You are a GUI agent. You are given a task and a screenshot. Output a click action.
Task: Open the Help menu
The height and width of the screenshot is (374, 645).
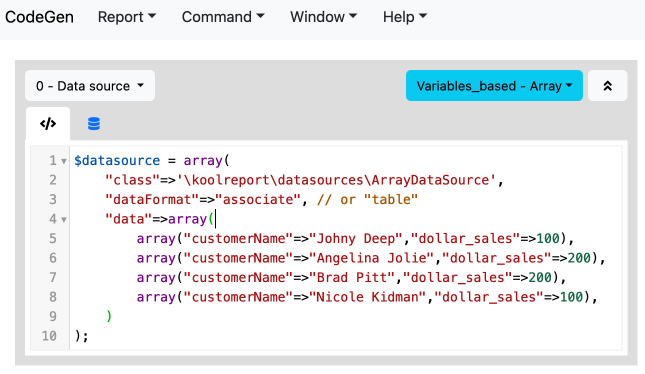click(x=405, y=17)
